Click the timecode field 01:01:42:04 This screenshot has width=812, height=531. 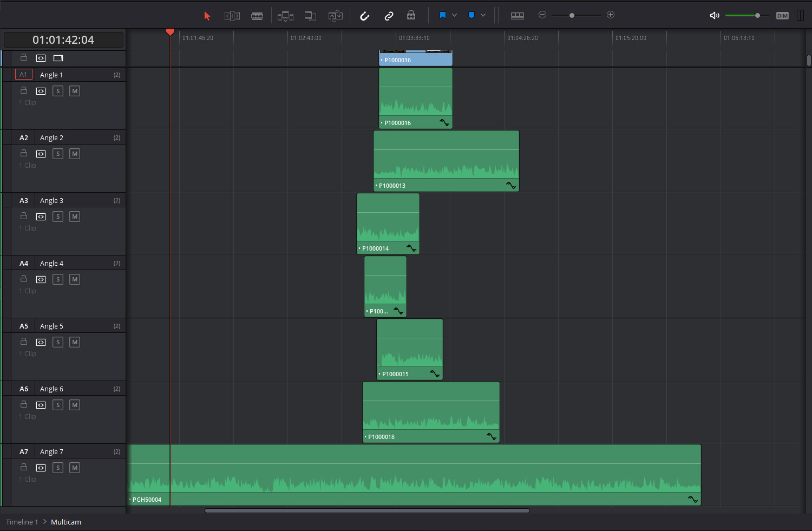pyautogui.click(x=63, y=40)
